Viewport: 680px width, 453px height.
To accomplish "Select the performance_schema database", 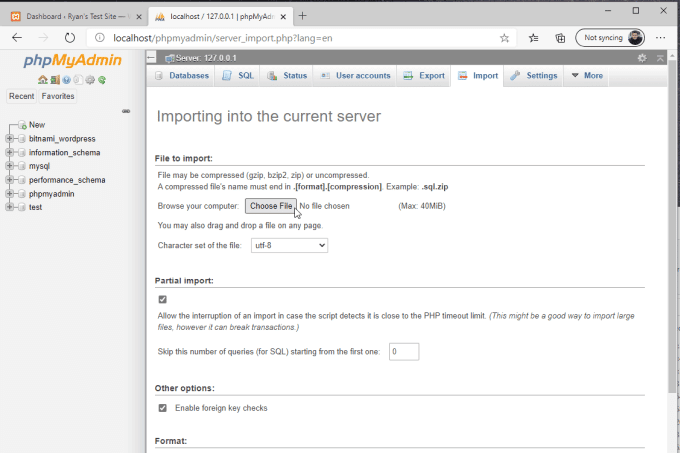I will coord(67,180).
